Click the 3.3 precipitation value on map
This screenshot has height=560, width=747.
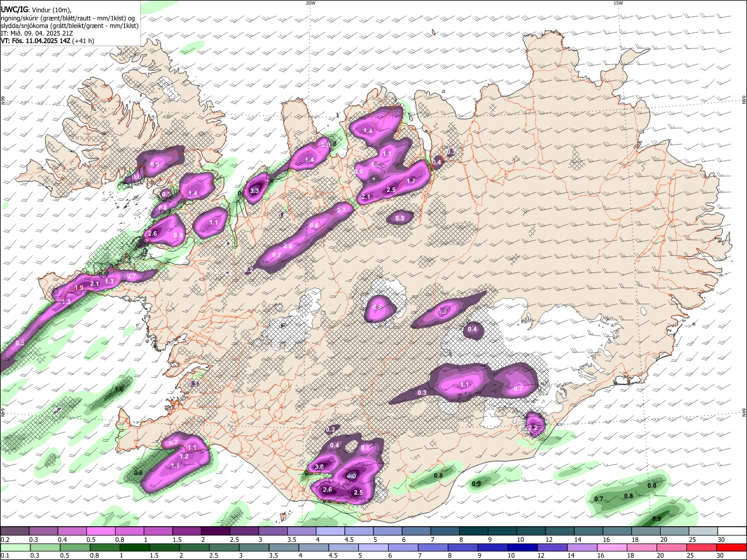click(254, 191)
